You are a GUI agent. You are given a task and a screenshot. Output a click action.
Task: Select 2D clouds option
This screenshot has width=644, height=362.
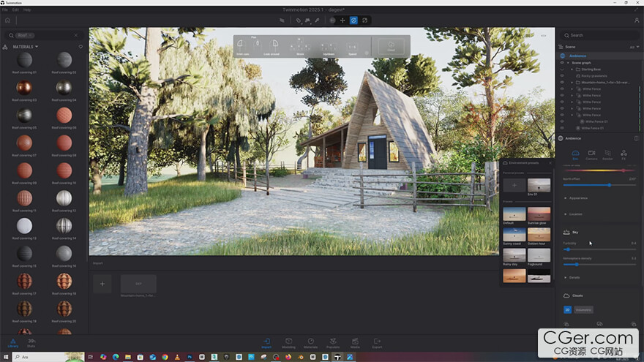[x=568, y=310]
